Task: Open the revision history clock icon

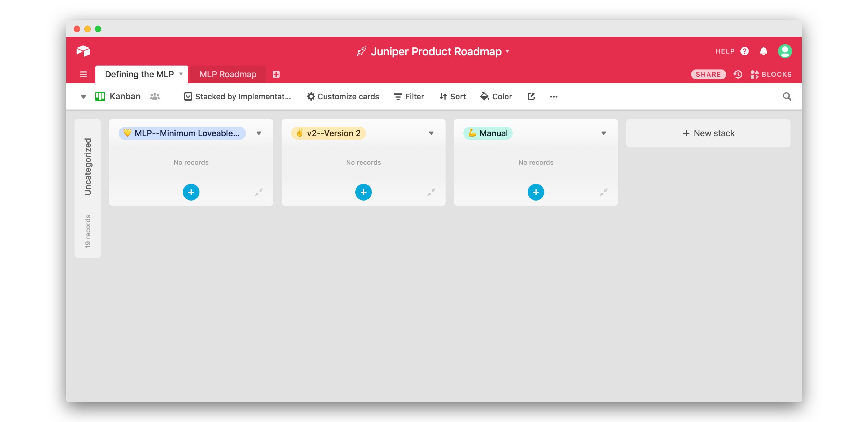Action: [x=738, y=74]
